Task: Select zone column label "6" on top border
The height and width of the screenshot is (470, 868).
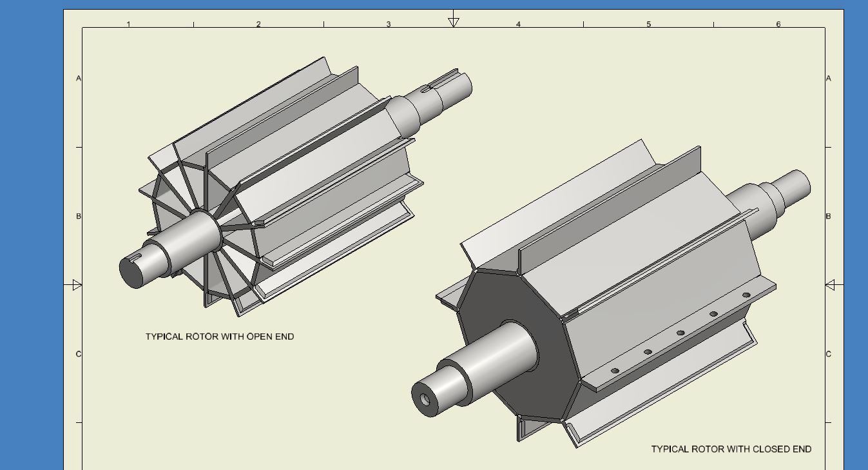Action: click(778, 24)
